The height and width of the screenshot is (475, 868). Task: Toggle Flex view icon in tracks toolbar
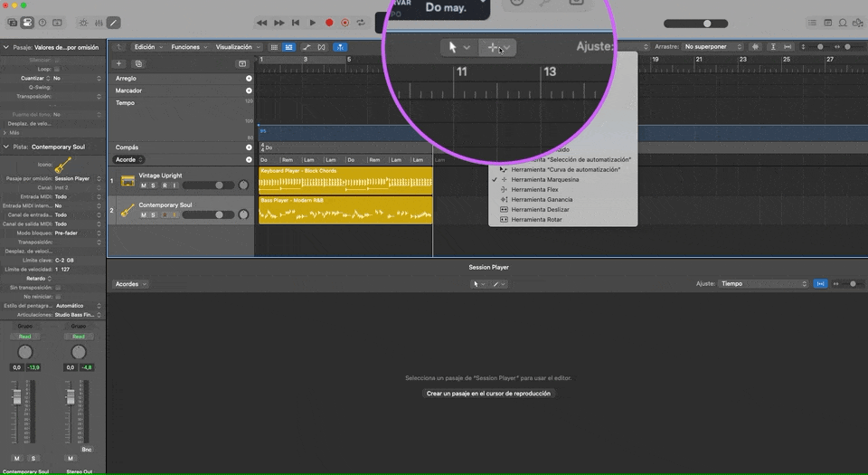coord(321,47)
